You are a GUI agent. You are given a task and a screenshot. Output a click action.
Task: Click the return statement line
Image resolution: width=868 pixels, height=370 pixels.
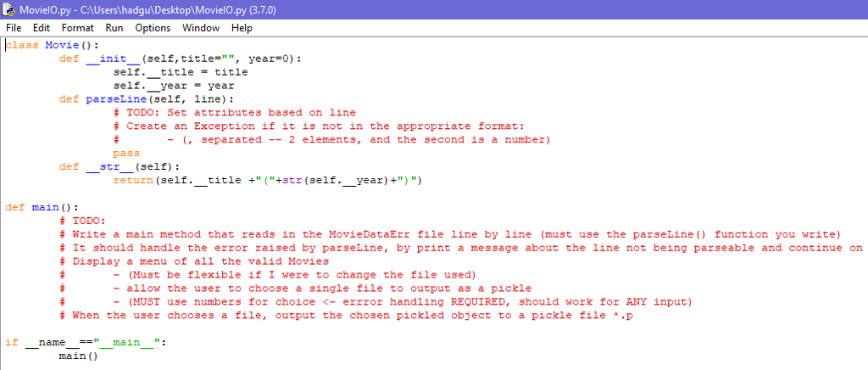point(268,180)
